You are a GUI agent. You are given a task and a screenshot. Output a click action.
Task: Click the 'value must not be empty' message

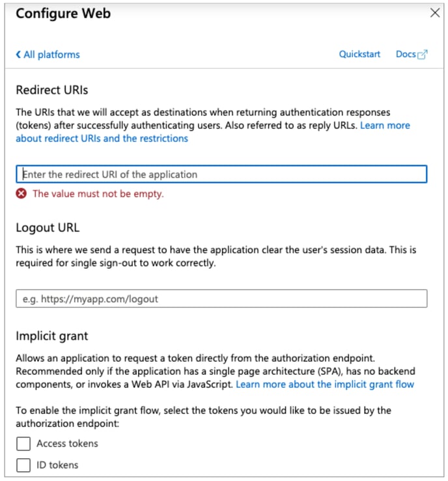coord(98,193)
